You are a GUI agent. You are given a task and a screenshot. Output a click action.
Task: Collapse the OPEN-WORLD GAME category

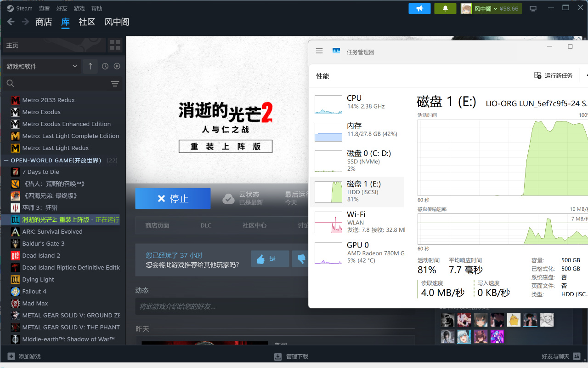(x=6, y=161)
